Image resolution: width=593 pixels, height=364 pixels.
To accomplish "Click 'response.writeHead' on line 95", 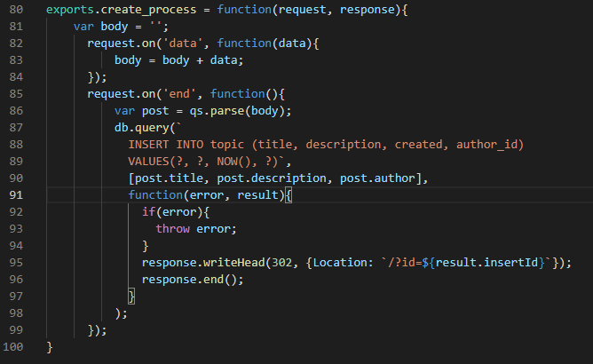I will 203,263.
